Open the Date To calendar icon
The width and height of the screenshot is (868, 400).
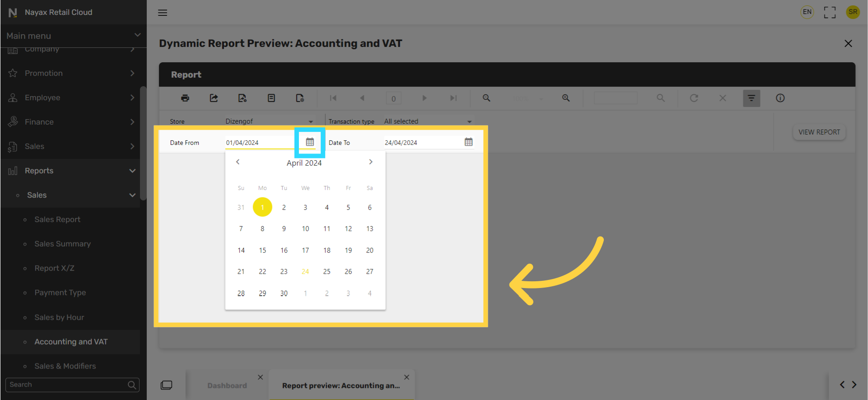click(468, 142)
